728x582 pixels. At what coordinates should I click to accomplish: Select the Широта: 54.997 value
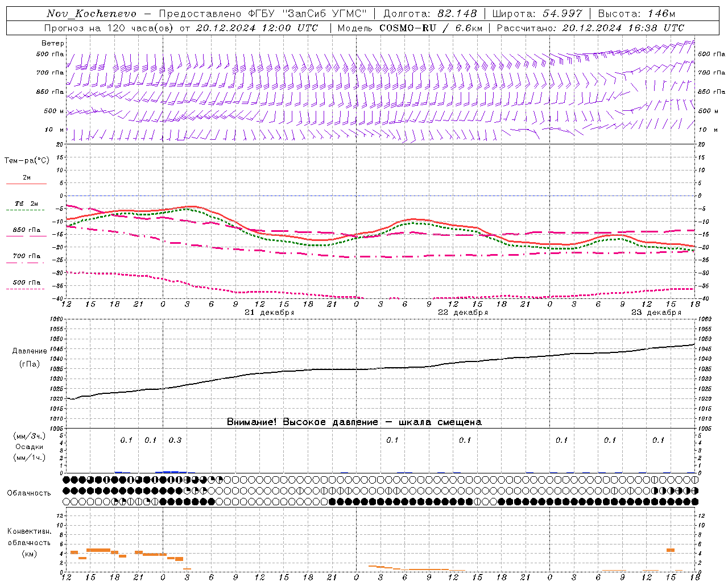(x=537, y=14)
